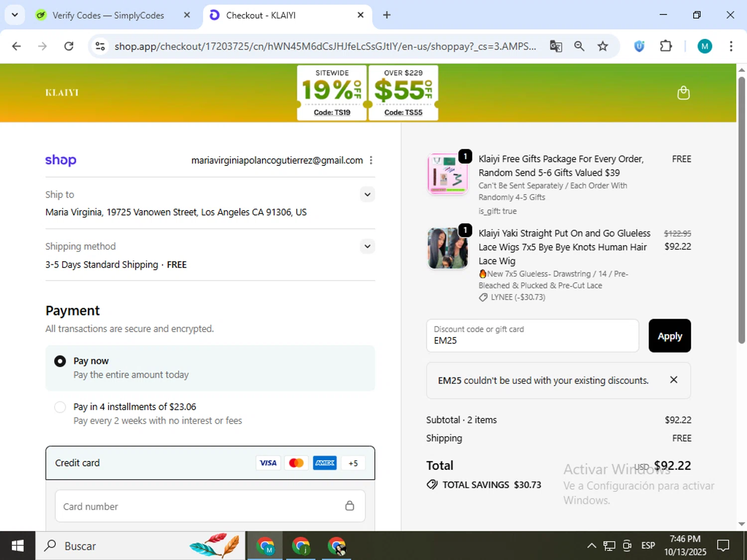Open the second Chrome taskbar icon
Image resolution: width=747 pixels, height=560 pixels.
(x=301, y=546)
